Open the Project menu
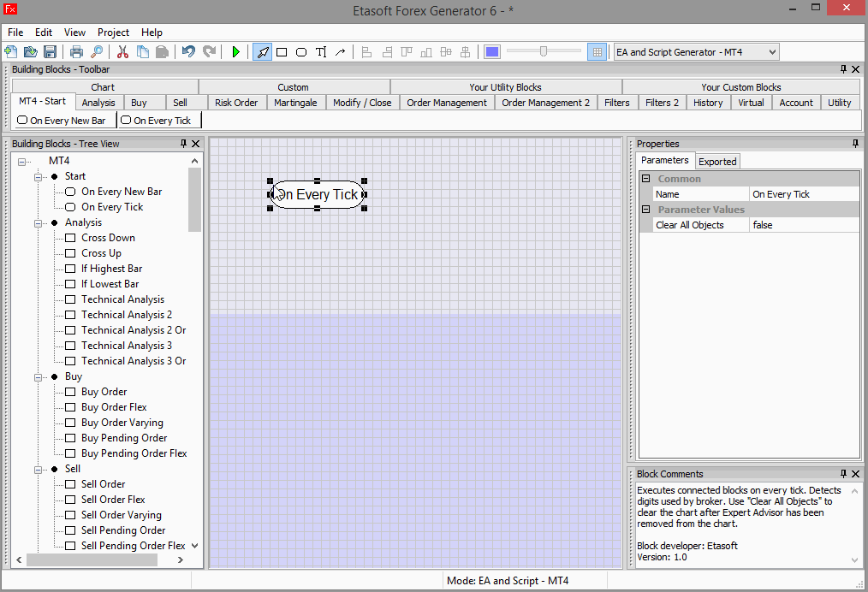This screenshot has width=868, height=592. [x=113, y=33]
